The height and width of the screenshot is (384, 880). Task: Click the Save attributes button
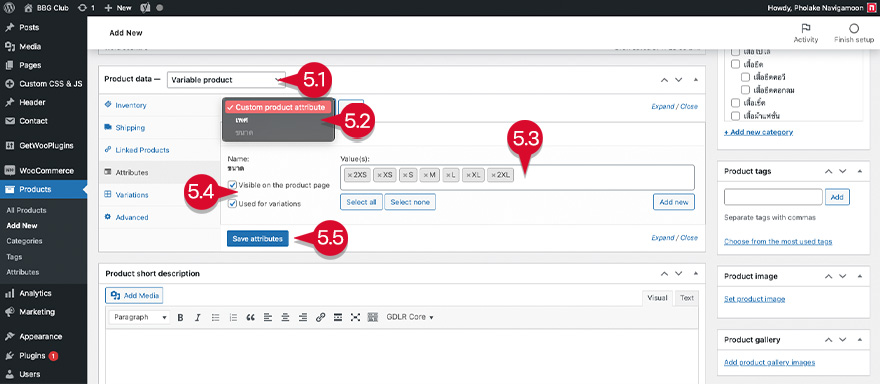[258, 239]
